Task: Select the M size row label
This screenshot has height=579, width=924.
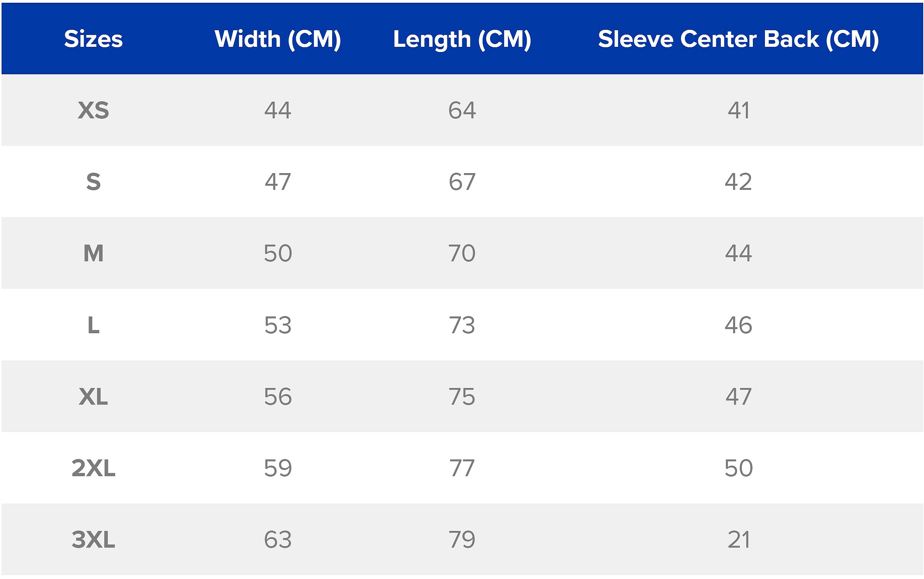Action: pos(93,253)
